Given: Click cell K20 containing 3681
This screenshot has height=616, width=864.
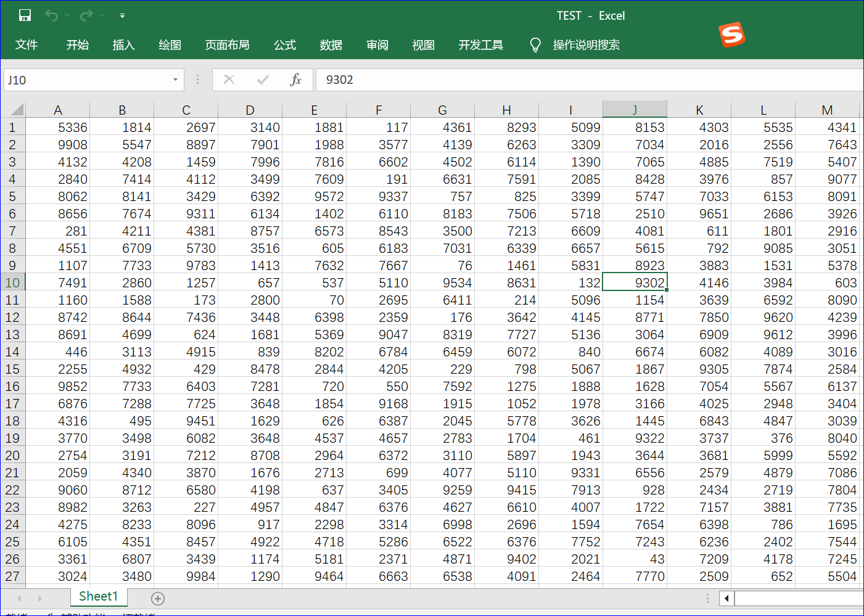Looking at the screenshot, I should [699, 455].
